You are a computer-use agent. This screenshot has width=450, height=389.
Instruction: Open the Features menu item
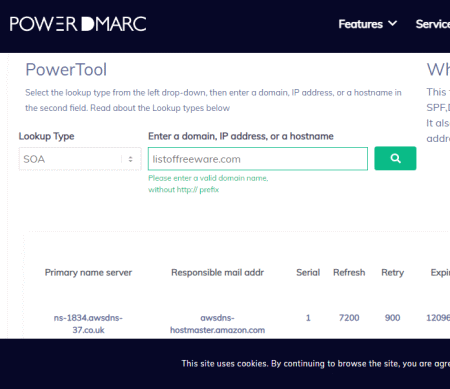coord(360,24)
